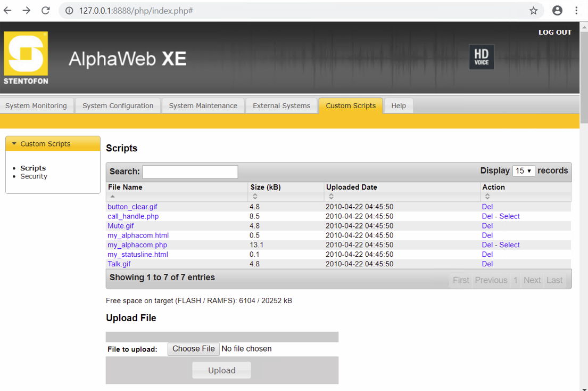
Task: Click the Next pagination button
Action: pyautogui.click(x=532, y=280)
